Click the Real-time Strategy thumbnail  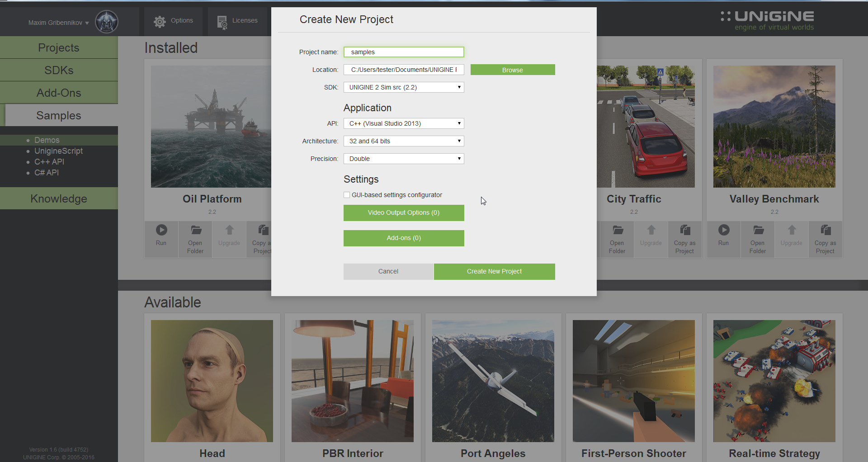click(774, 381)
